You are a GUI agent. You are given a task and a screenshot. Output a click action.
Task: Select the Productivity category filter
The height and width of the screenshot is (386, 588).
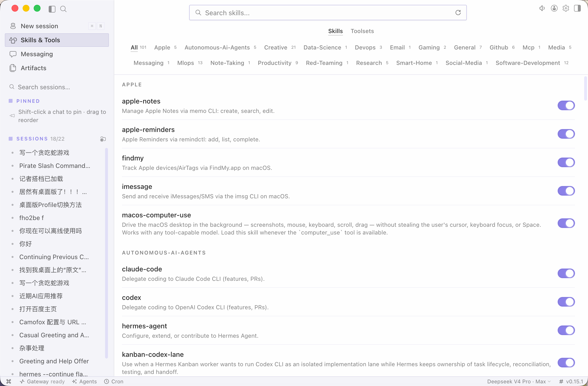coord(278,63)
